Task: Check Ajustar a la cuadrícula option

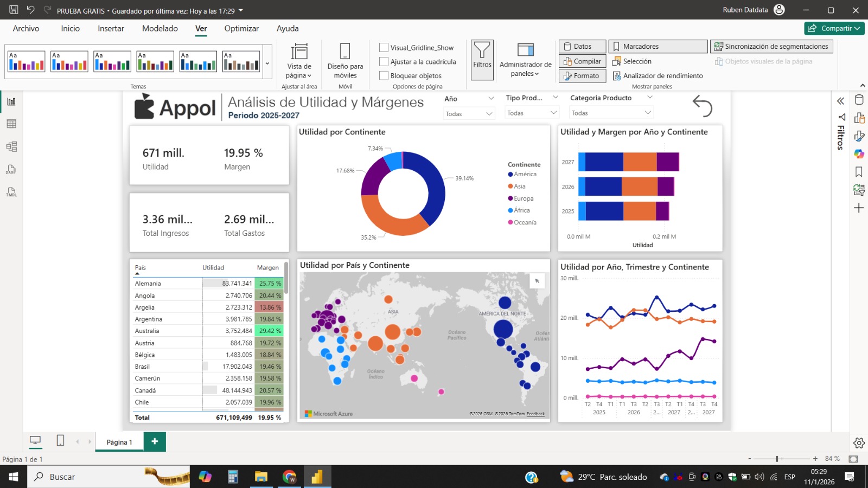Action: pyautogui.click(x=384, y=62)
